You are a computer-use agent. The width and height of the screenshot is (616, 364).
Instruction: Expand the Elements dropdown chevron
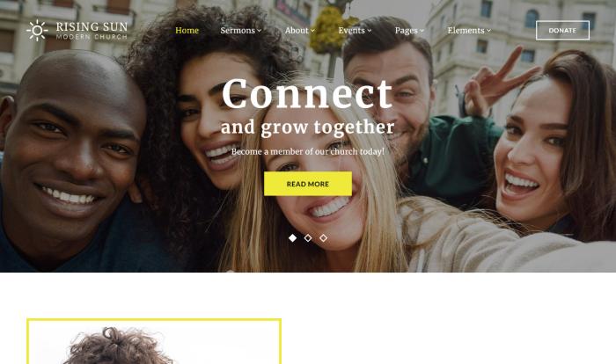point(488,31)
